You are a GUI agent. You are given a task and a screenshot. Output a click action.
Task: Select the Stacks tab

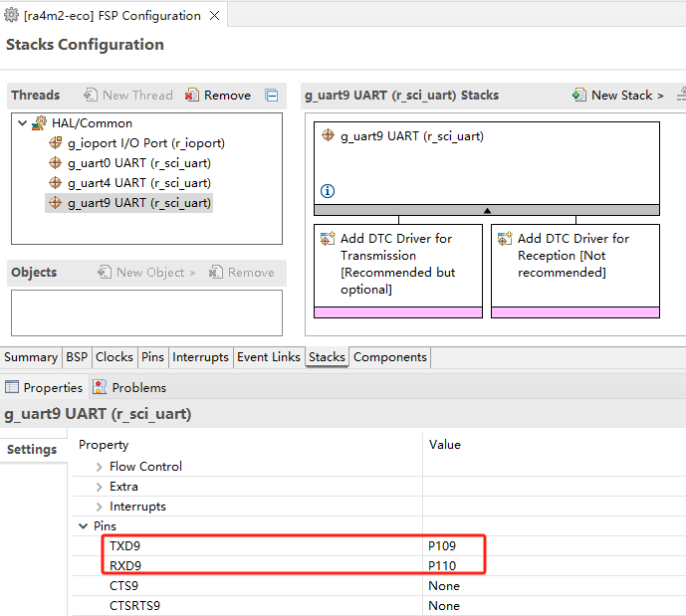click(327, 357)
